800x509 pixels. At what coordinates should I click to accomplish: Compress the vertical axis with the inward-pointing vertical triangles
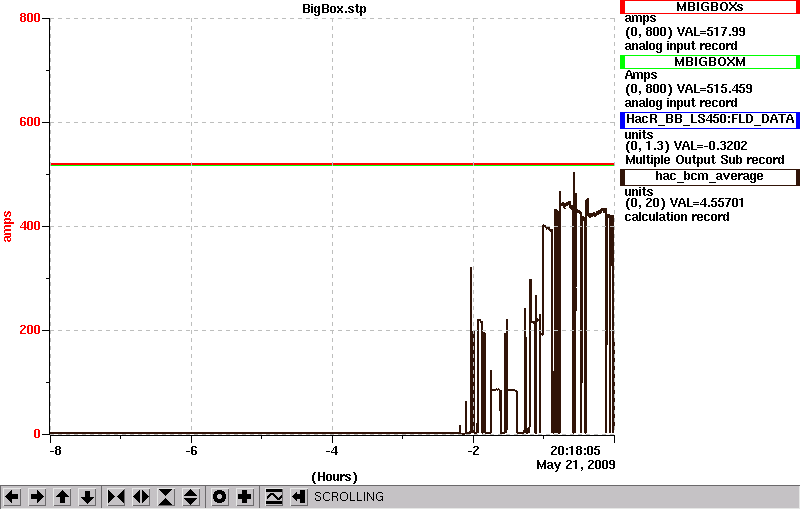pyautogui.click(x=166, y=497)
